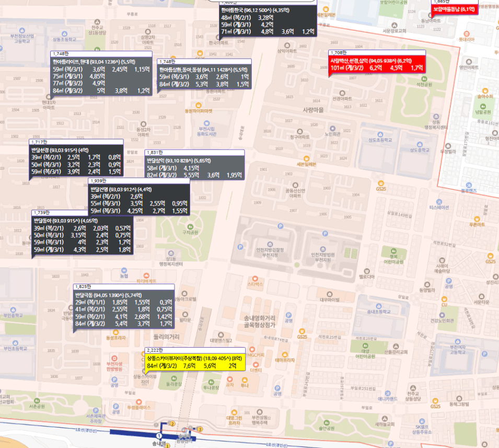Viewport: 499px width, 448px height.
Task: Select the 둘리의거리 street label
Action: click(167, 337)
